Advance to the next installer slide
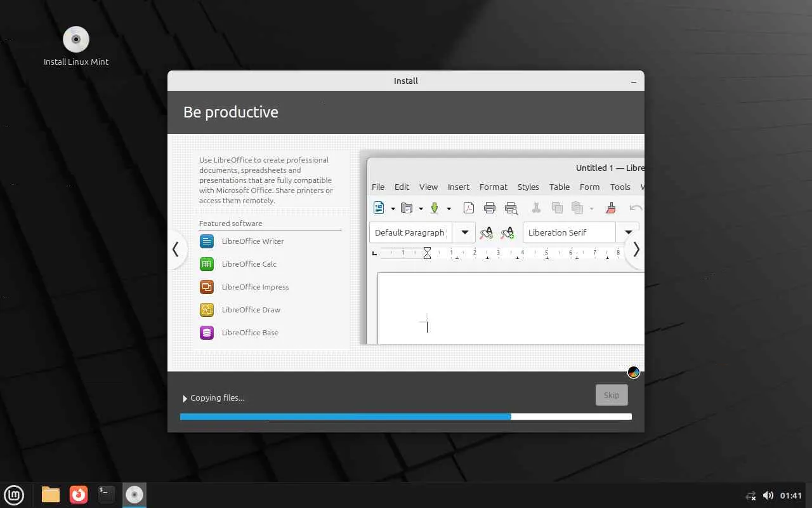812x508 pixels. pyautogui.click(x=636, y=250)
